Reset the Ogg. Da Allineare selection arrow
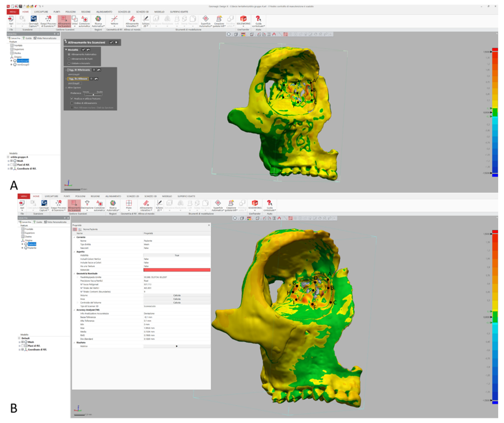 [96, 79]
